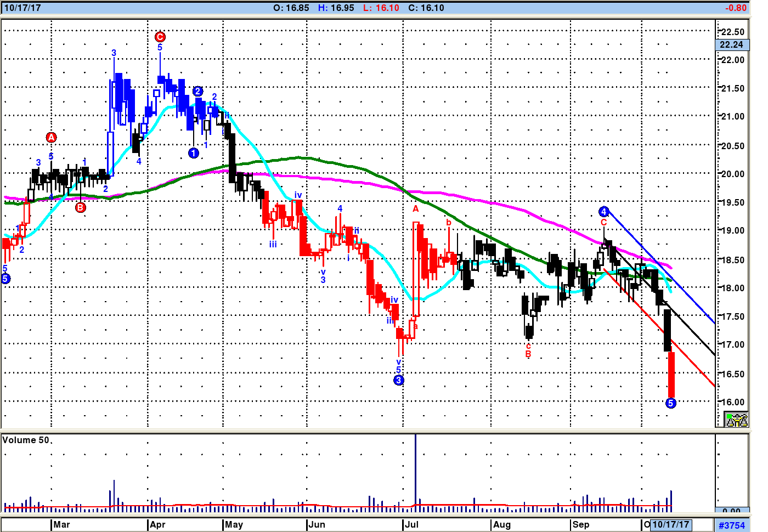Click the close value C: 16.10
The image size is (768, 532).
[426, 8]
